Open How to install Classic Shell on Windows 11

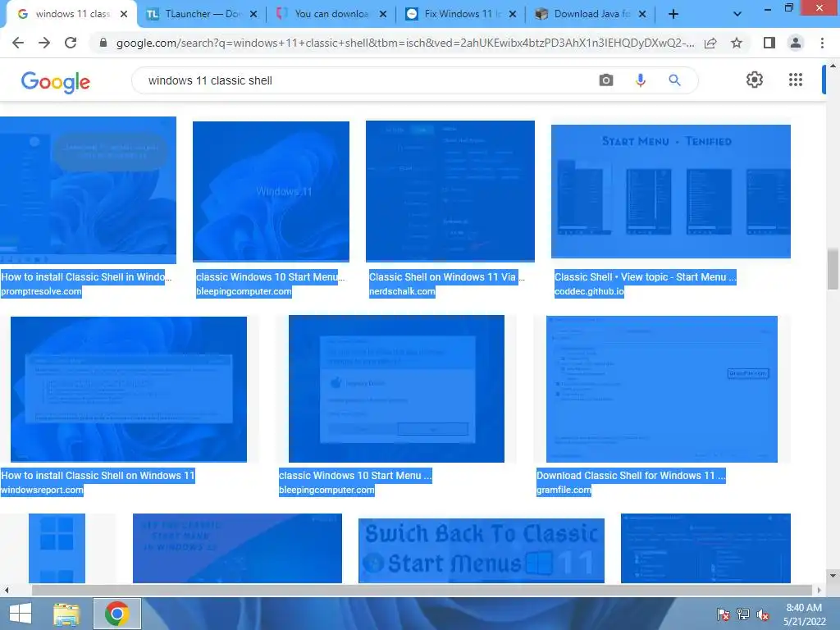(98, 475)
